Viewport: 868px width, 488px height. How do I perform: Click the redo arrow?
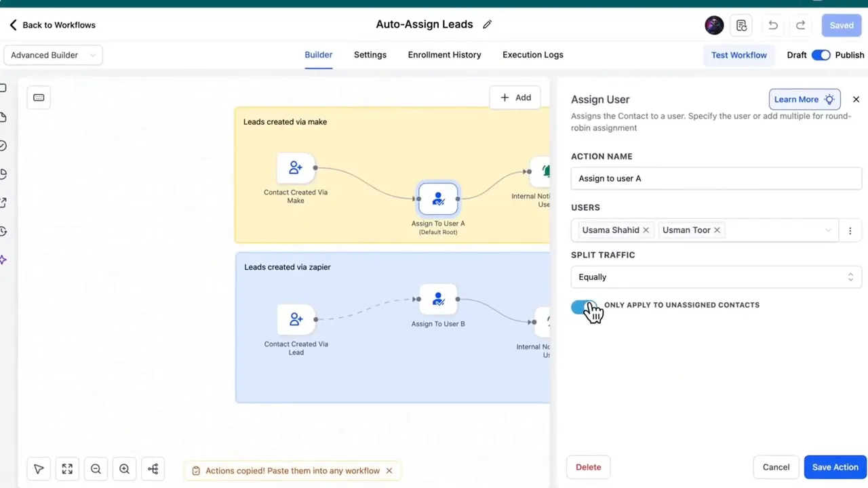[800, 25]
